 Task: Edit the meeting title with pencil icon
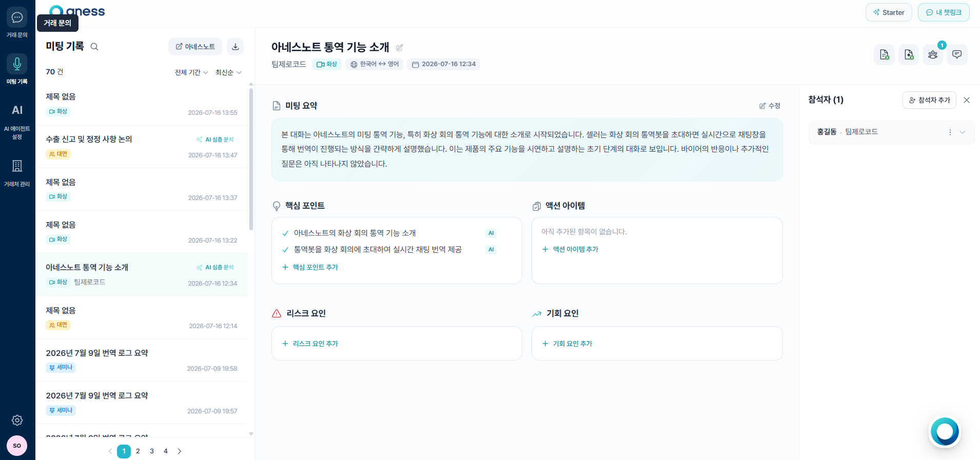tap(400, 48)
